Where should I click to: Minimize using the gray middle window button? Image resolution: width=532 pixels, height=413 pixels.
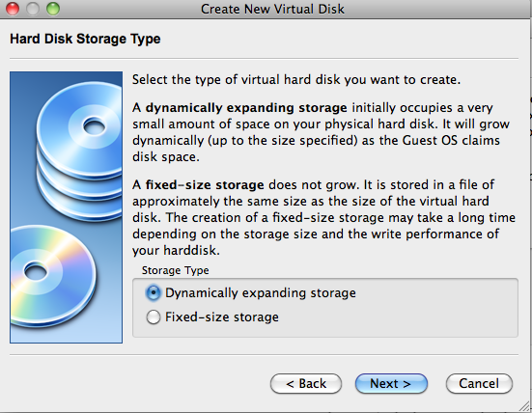point(33,9)
